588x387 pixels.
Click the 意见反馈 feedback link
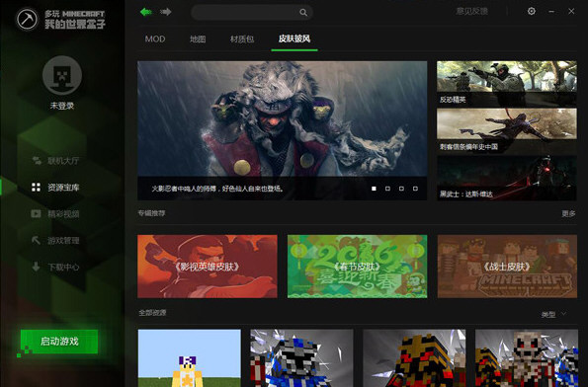(471, 11)
